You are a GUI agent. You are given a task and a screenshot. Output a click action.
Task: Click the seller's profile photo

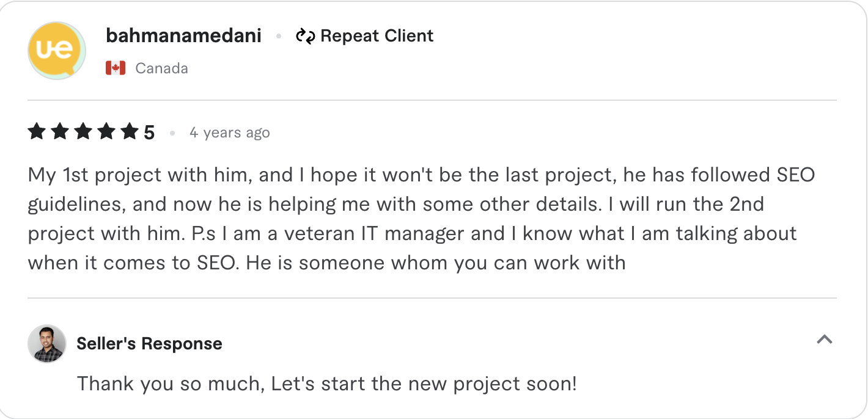pos(46,344)
